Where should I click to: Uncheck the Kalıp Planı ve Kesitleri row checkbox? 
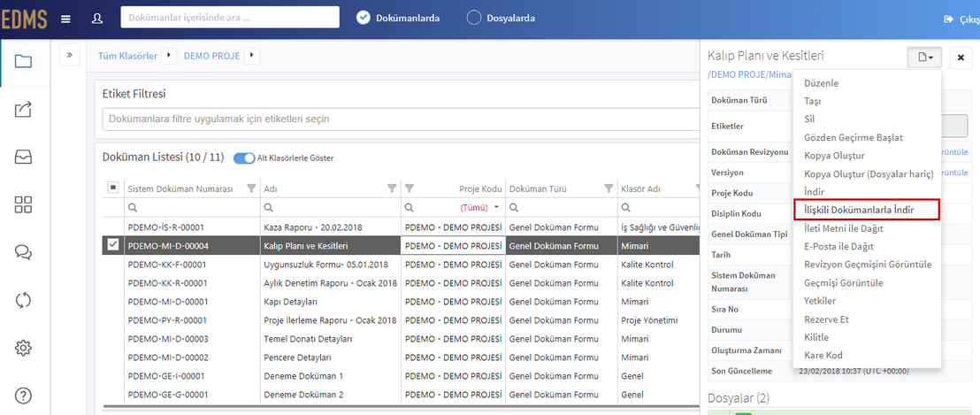coord(113,245)
